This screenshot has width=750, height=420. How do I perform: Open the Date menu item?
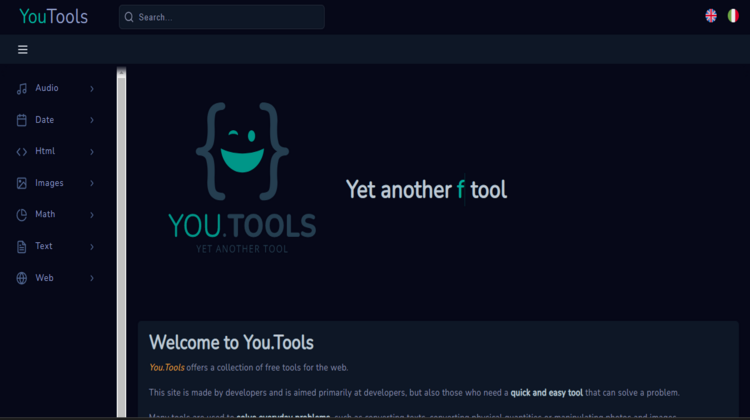(55, 120)
